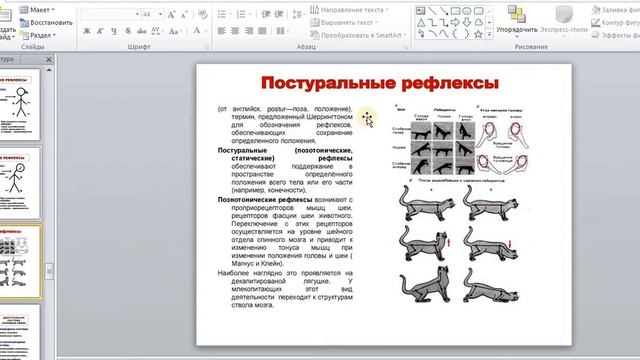640x360 pixels.
Task: Select the elbow arrow connector shape
Action: 444,23
